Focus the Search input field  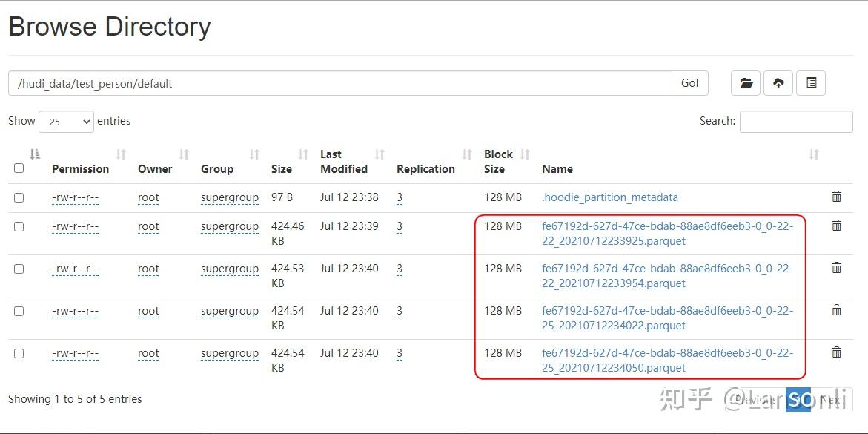tap(796, 122)
